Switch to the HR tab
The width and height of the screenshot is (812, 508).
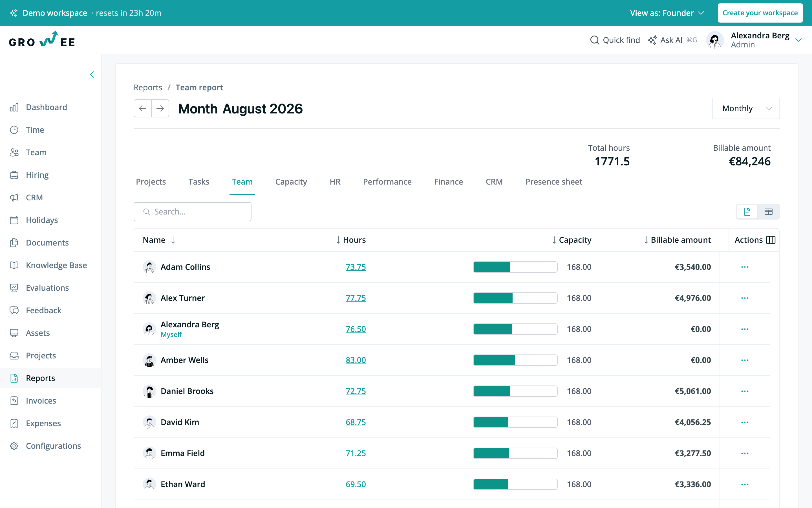pyautogui.click(x=335, y=182)
